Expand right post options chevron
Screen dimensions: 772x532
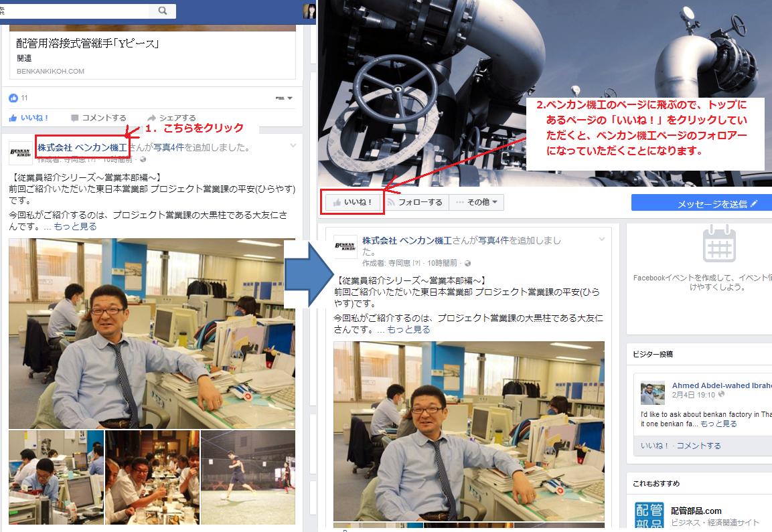pyautogui.click(x=602, y=239)
